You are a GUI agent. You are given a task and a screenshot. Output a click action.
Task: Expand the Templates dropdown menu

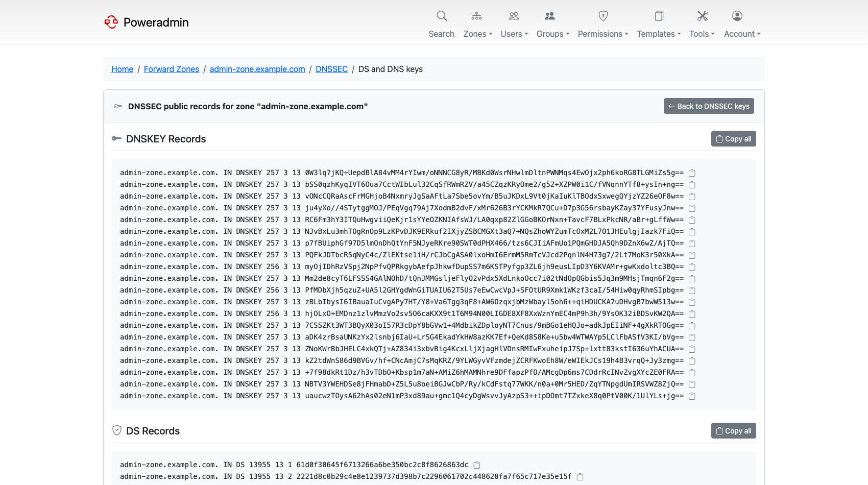659,34
